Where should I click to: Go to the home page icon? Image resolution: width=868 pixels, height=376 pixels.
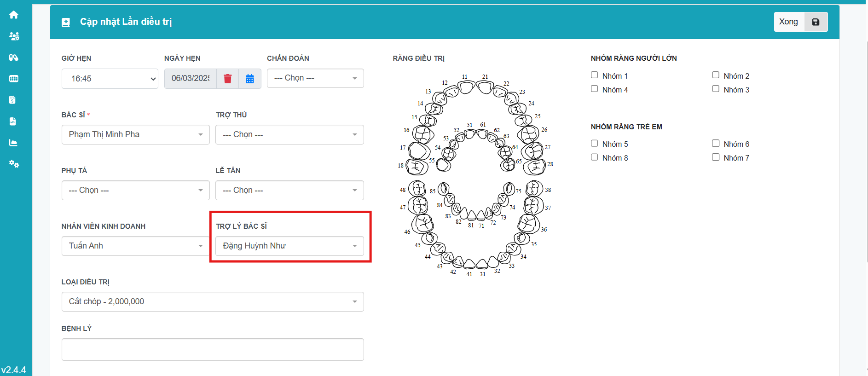tap(14, 15)
